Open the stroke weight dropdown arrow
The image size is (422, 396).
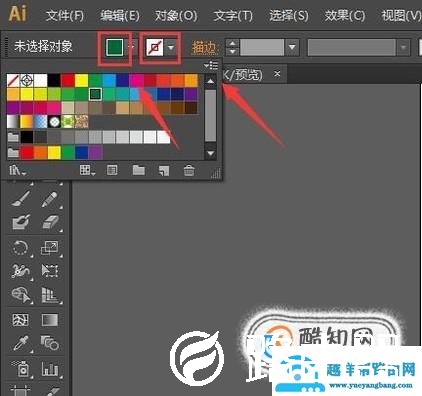[292, 47]
